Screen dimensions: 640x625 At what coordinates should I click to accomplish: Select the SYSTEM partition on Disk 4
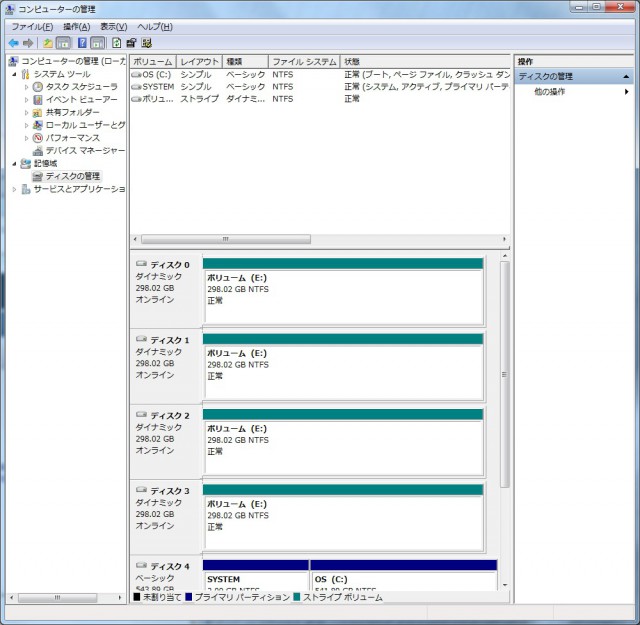coord(255,579)
